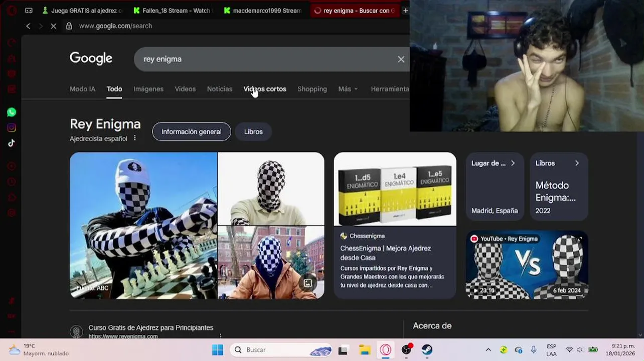This screenshot has height=361, width=644.
Task: Open Instagram in the Opera sidebar
Action: pos(12,128)
